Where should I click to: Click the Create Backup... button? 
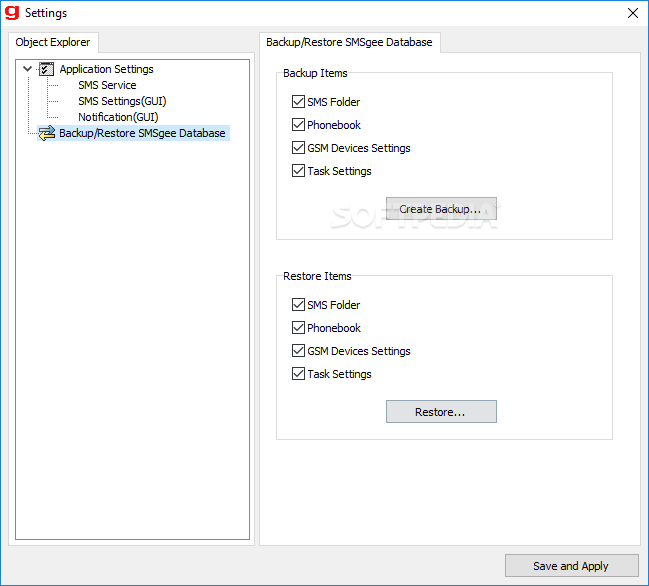(x=441, y=209)
